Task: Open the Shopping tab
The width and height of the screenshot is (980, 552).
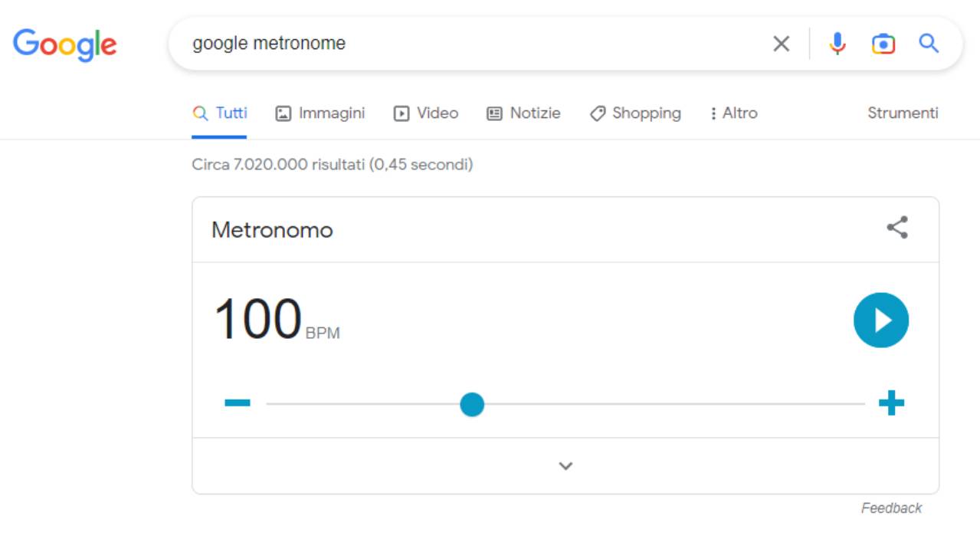Action: [635, 113]
